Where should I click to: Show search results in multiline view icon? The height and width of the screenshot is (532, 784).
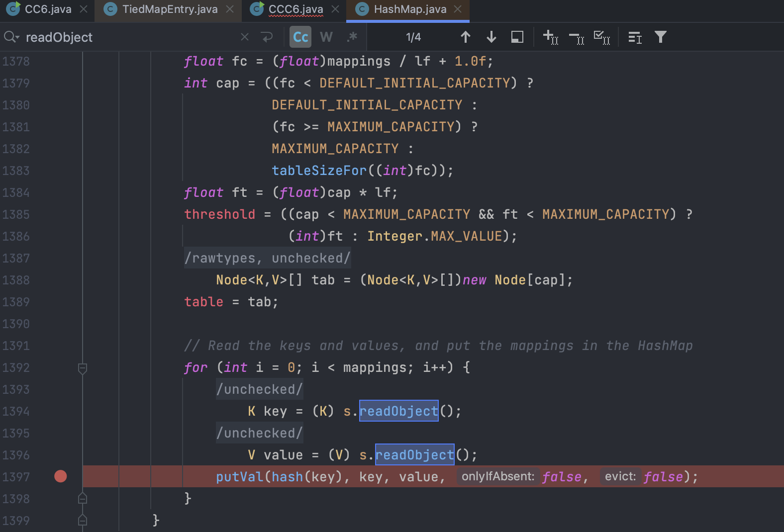click(635, 37)
